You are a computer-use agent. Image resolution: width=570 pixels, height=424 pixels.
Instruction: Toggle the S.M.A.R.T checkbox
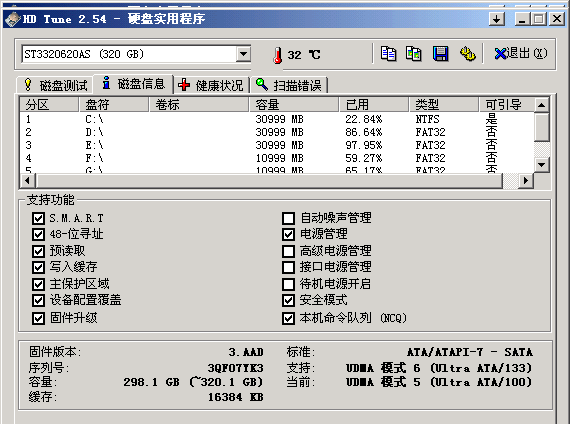tap(39, 218)
